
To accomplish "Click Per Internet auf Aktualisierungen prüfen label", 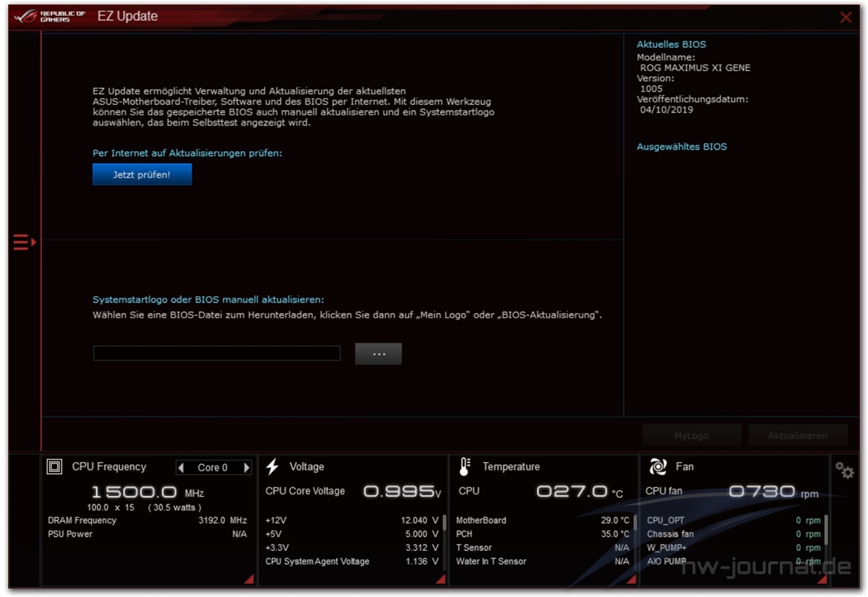I will [187, 153].
